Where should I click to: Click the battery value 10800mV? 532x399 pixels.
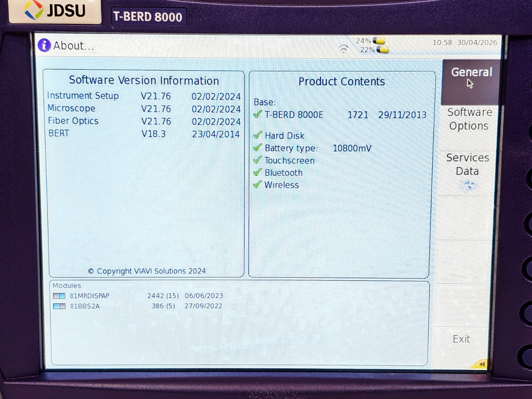point(352,148)
